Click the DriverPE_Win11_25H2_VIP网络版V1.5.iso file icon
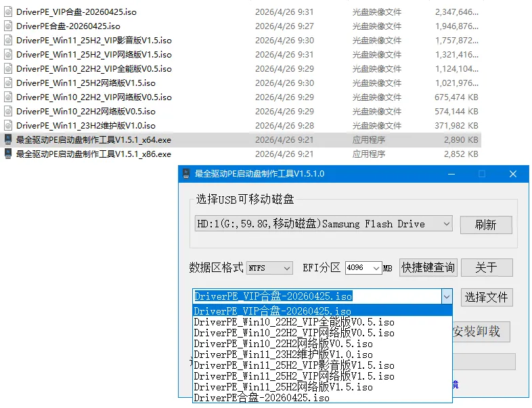Image resolution: width=532 pixels, height=408 pixels. [x=8, y=55]
